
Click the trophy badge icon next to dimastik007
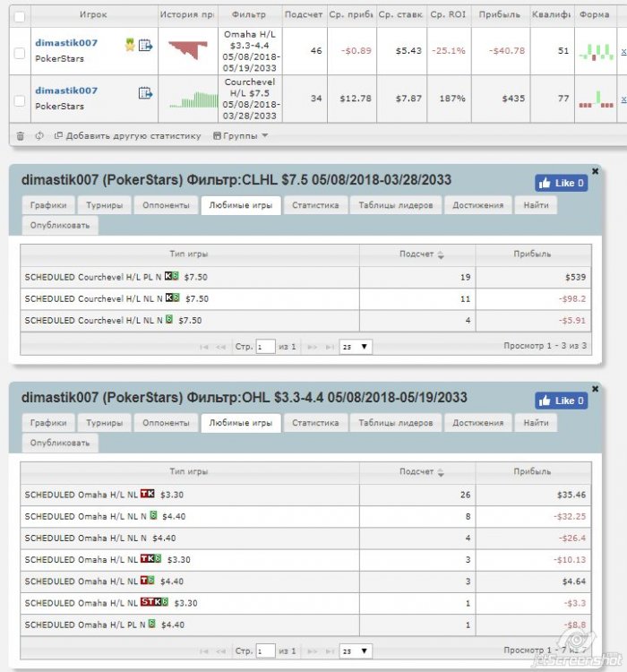tap(130, 45)
